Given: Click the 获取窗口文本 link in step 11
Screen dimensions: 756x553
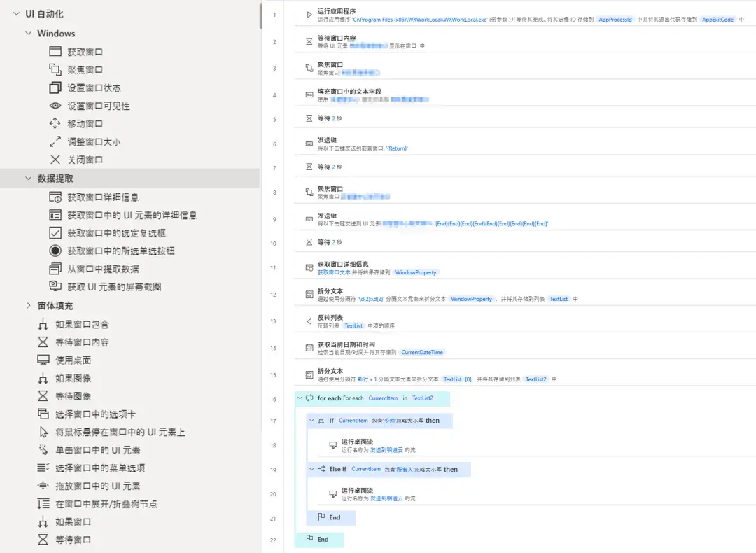Looking at the screenshot, I should pos(334,272).
